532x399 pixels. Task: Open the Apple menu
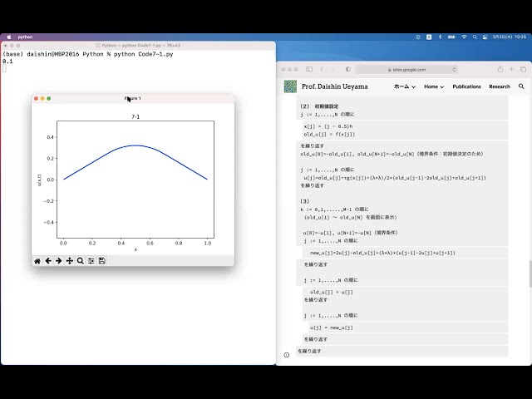[x=9, y=37]
